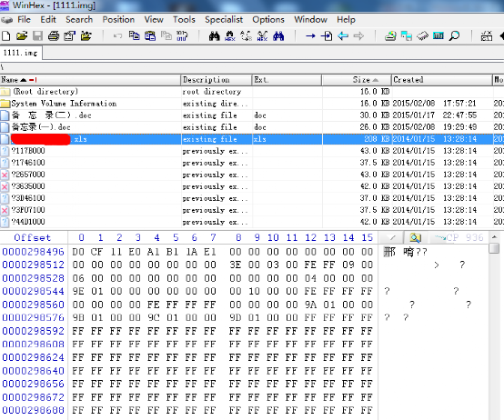The image size is (504, 420).
Task: Click the Replace Text toolbar icon
Action: click(x=247, y=35)
